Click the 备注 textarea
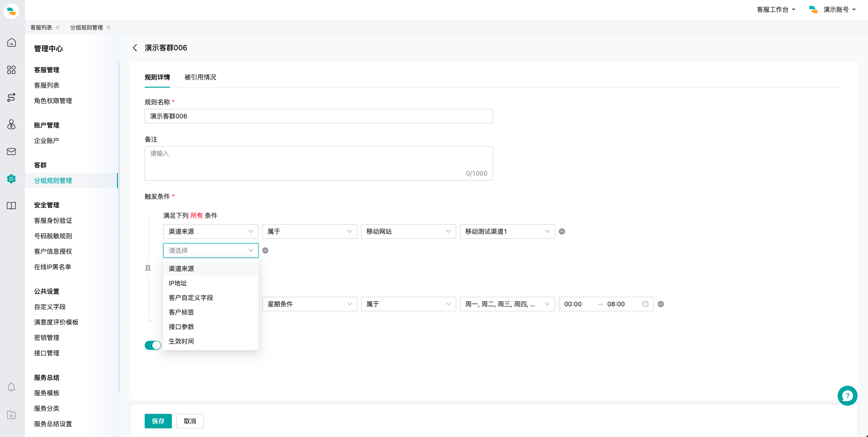Viewport: 868px width, 437px height. tap(319, 163)
